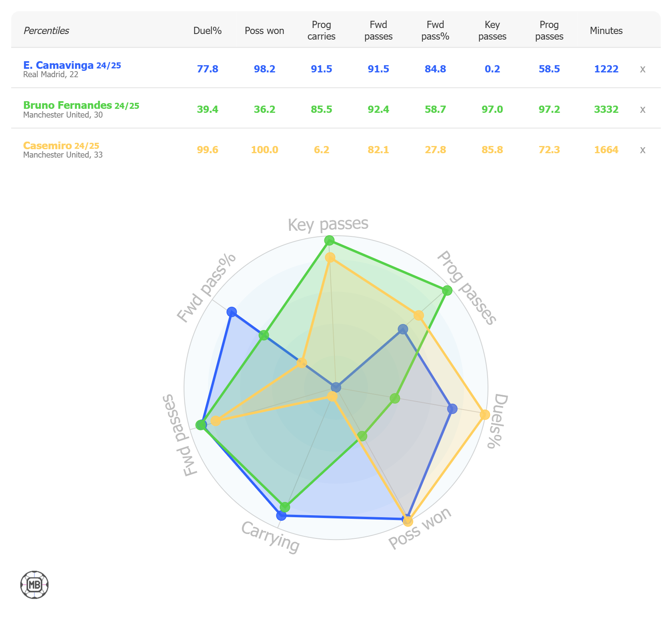Click Casemiro's Minutes value 1664

(x=606, y=150)
